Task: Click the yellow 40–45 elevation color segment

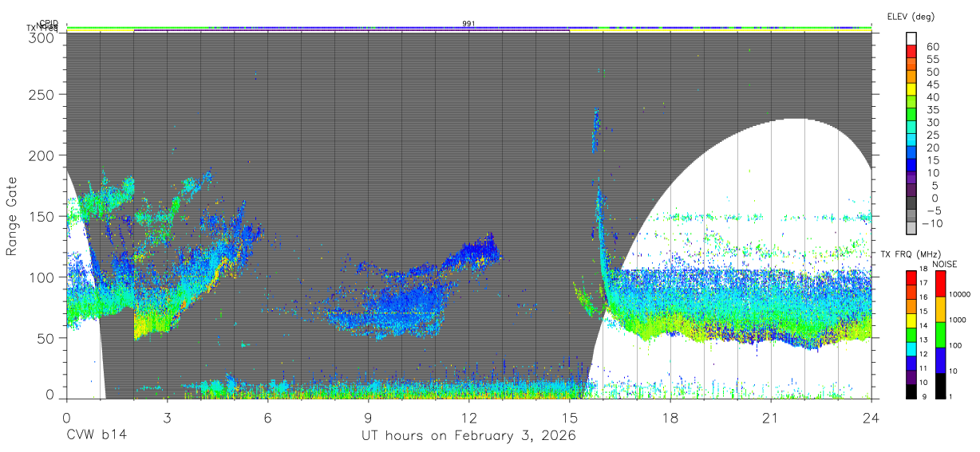Action: point(911,90)
